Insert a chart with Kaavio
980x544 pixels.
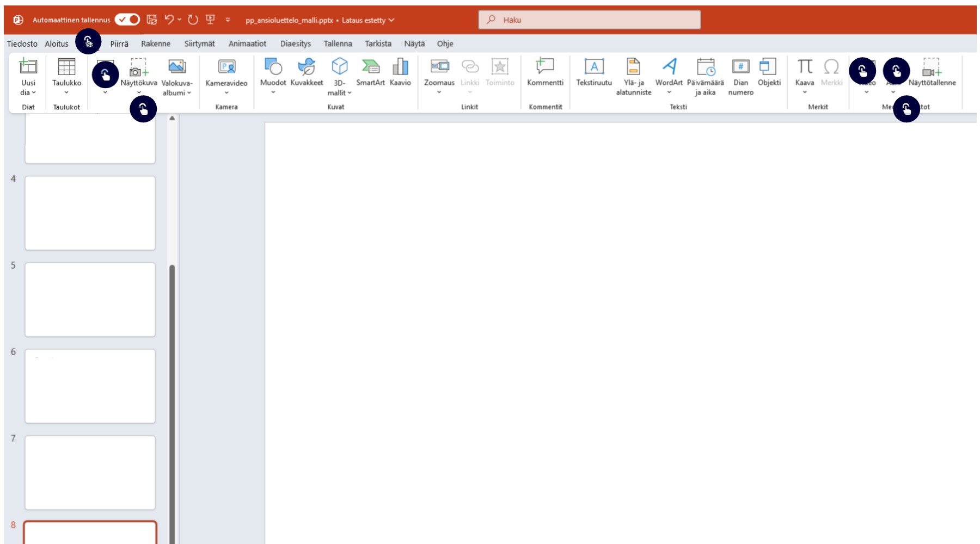click(400, 67)
